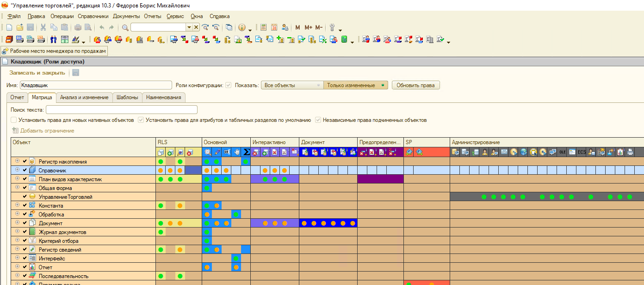Click the Copy toolbar icon
The image size is (644, 285).
pyautogui.click(x=54, y=28)
